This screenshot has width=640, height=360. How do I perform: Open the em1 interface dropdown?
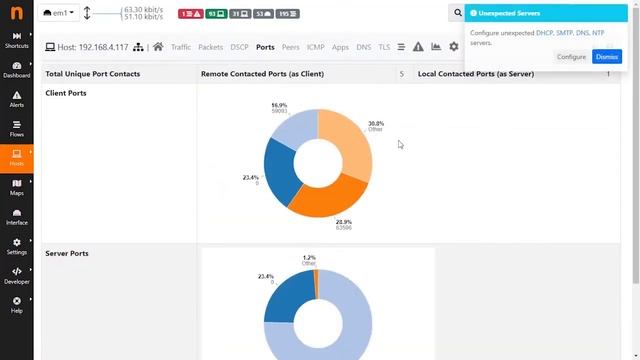point(59,13)
